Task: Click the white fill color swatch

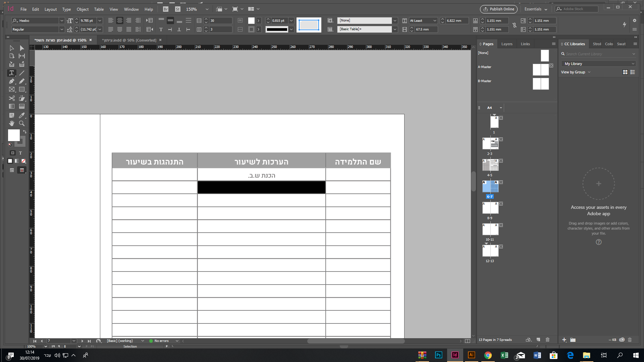Action: coord(13,135)
